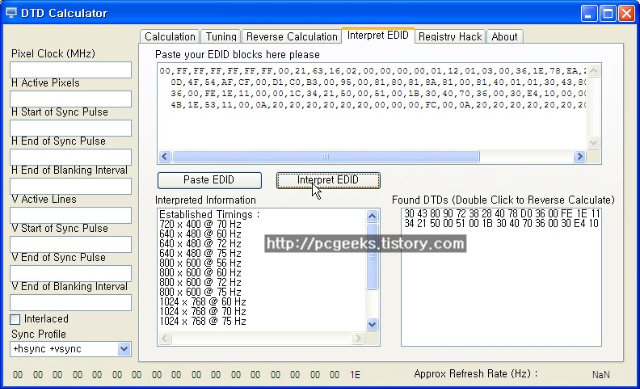This screenshot has width=640, height=389.
Task: Click Interpreted Information scroll down arrow
Action: click(x=372, y=325)
